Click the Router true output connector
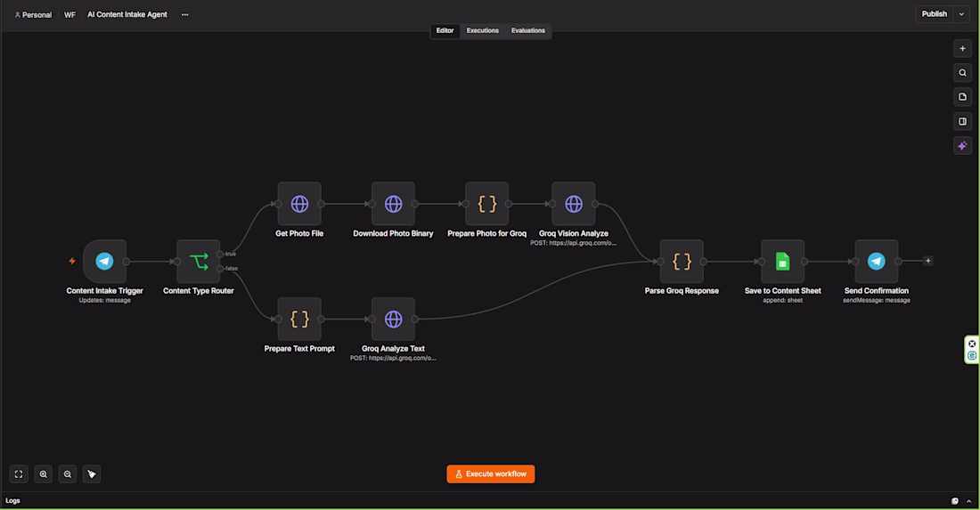 220,254
